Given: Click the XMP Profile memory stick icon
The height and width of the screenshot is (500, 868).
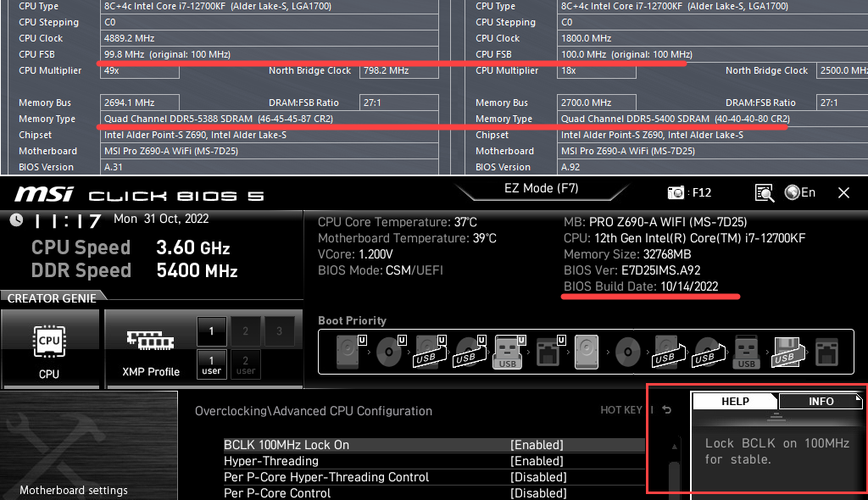Looking at the screenshot, I should pos(151,340).
